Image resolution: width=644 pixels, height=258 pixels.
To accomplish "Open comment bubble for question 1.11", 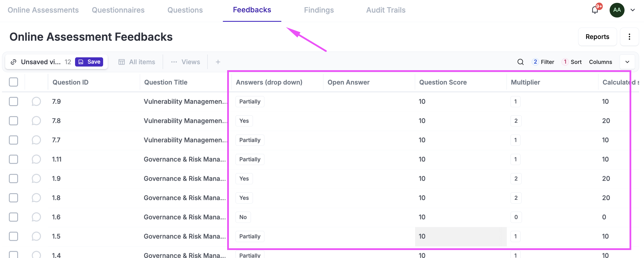I will (x=36, y=159).
